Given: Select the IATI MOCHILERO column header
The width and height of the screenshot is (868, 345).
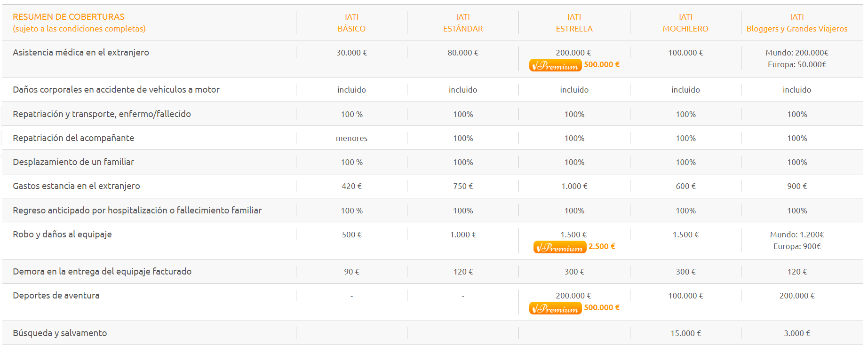Looking at the screenshot, I should point(685,23).
